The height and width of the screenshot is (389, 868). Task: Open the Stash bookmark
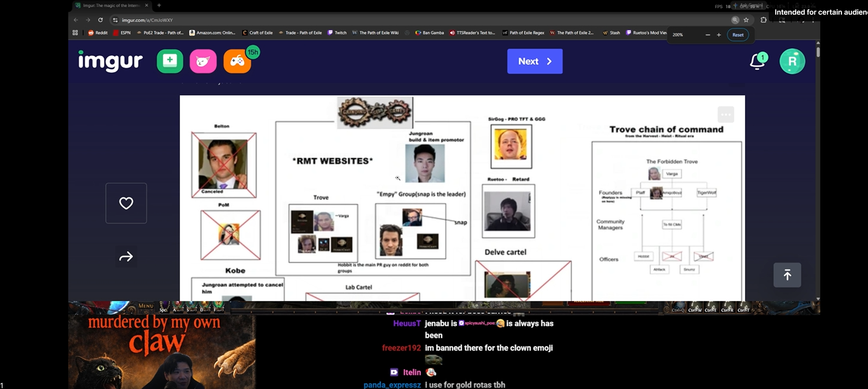click(x=611, y=33)
